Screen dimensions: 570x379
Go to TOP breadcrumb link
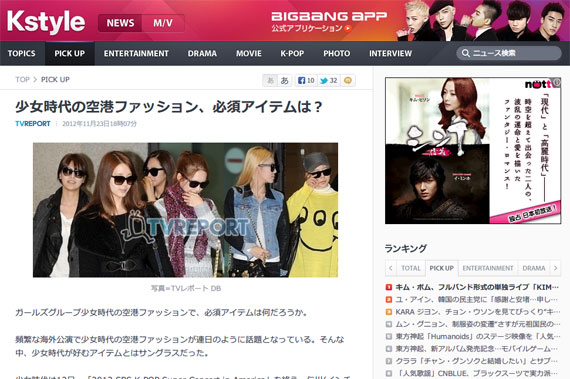pos(23,79)
